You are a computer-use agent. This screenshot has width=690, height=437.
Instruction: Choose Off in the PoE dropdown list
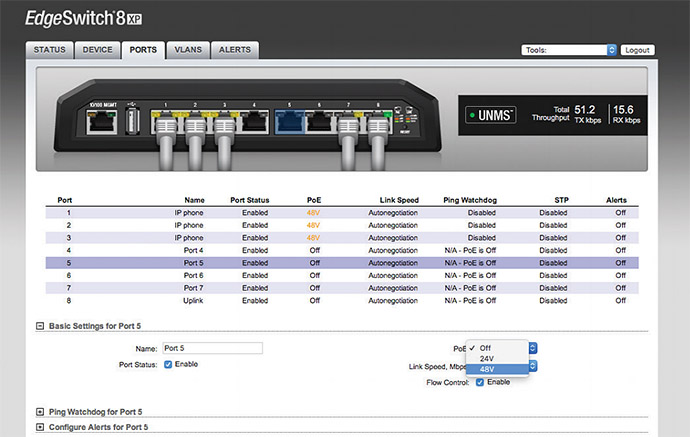pos(497,348)
